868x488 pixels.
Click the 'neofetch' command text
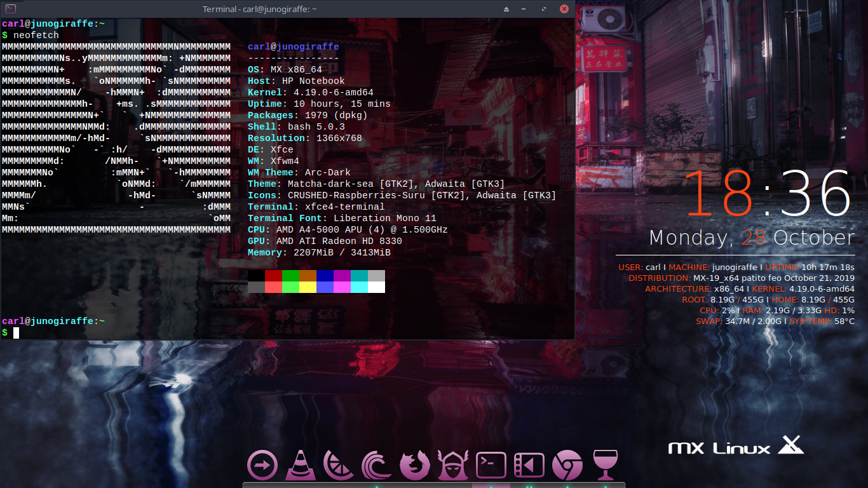36,36
